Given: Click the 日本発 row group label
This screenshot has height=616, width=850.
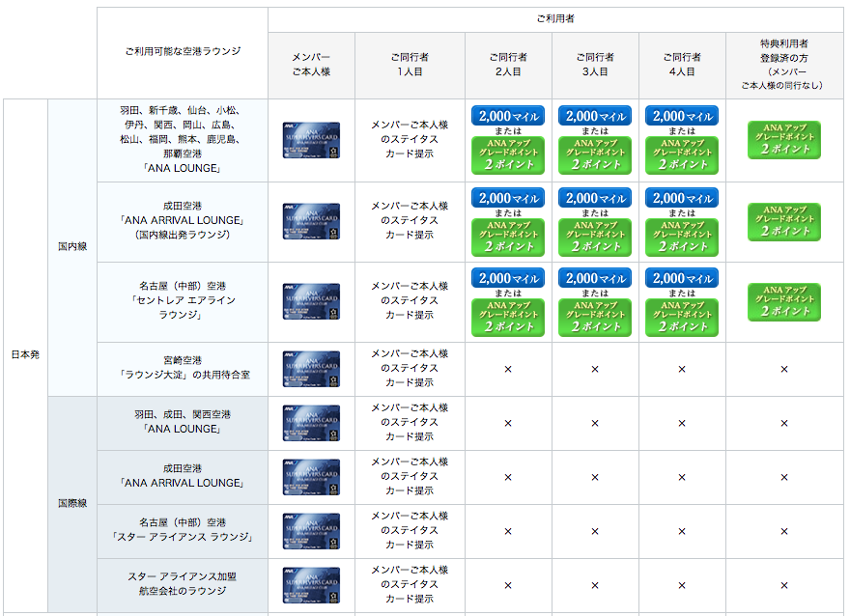Looking at the screenshot, I should [x=25, y=355].
